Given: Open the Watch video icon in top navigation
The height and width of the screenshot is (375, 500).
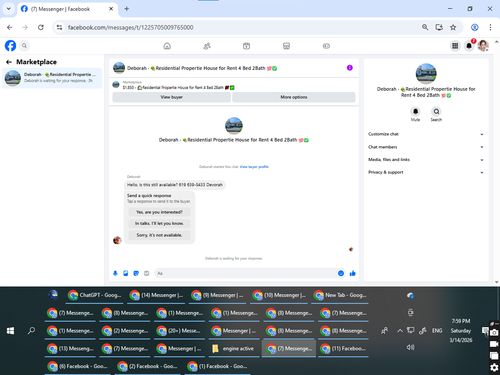Looking at the screenshot, I should 246,46.
